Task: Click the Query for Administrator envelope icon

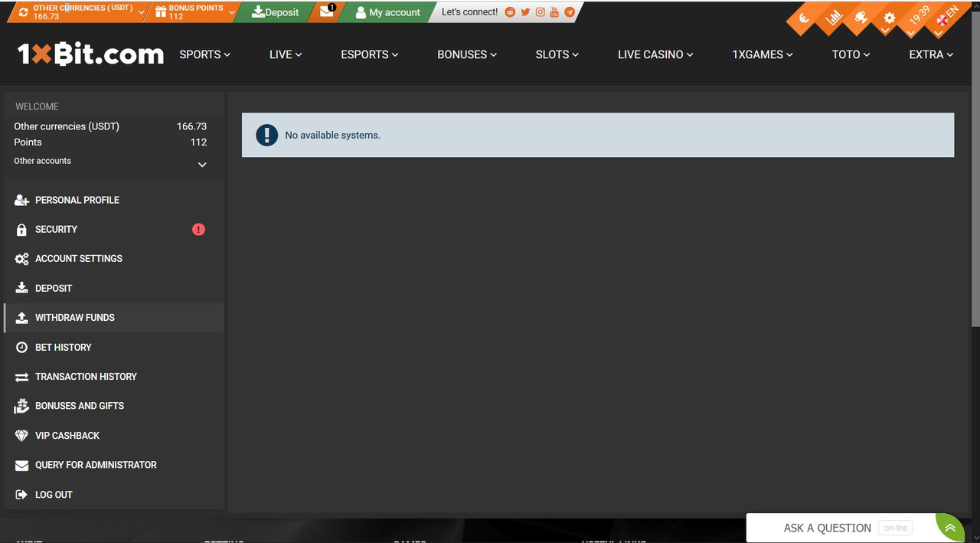Action: (21, 465)
